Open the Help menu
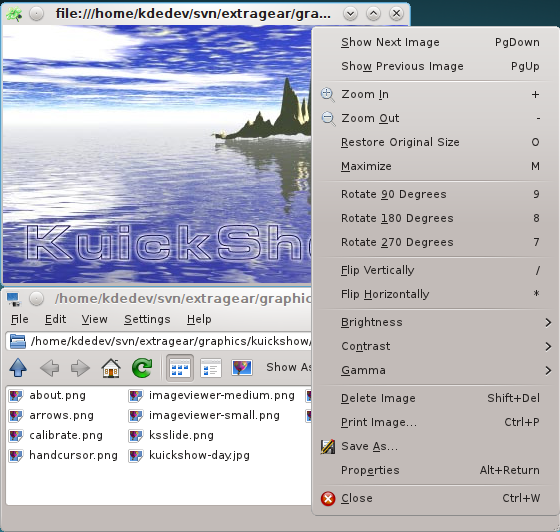 [199, 319]
